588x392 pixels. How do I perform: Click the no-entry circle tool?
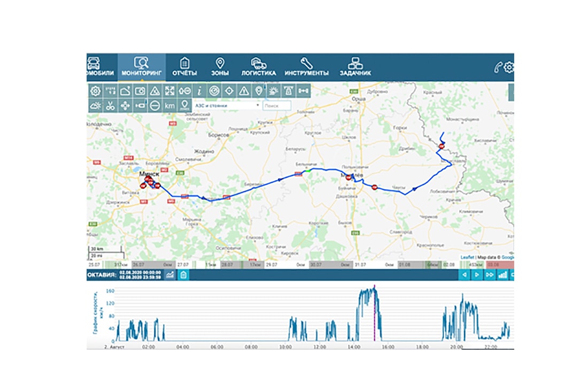click(155, 106)
